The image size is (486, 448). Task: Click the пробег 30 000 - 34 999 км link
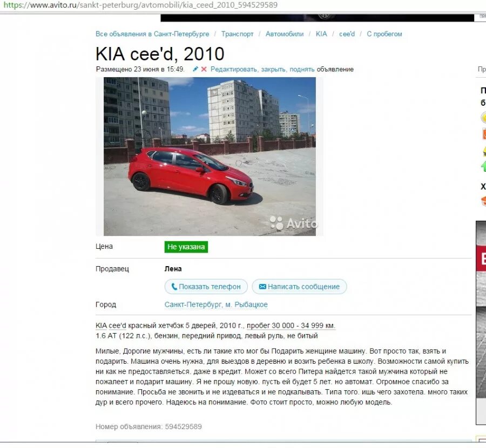tap(291, 325)
